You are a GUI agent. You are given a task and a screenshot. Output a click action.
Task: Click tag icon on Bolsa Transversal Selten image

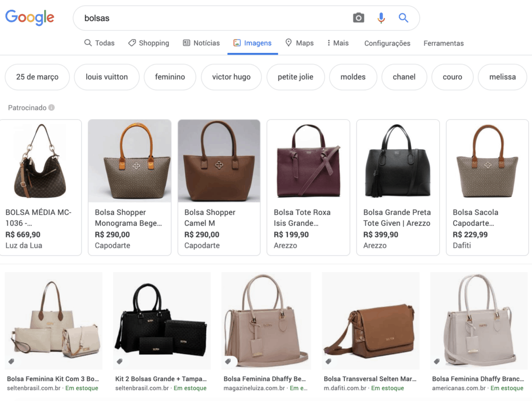328,361
